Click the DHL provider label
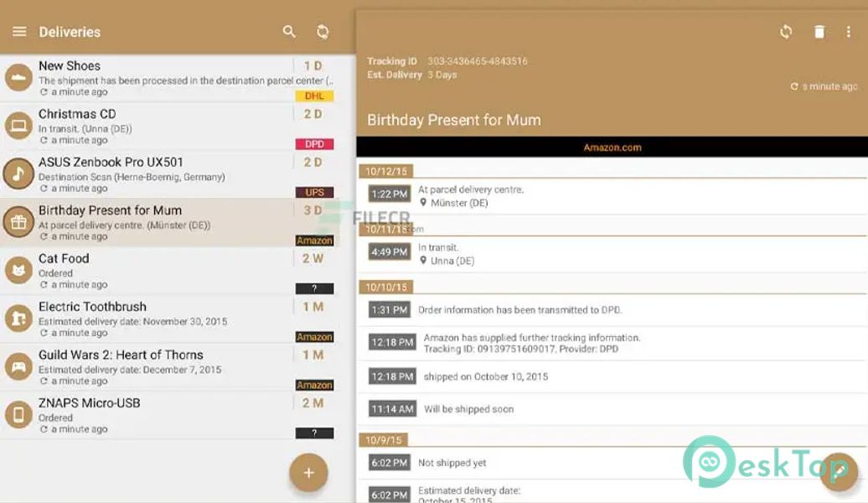 pyautogui.click(x=314, y=96)
